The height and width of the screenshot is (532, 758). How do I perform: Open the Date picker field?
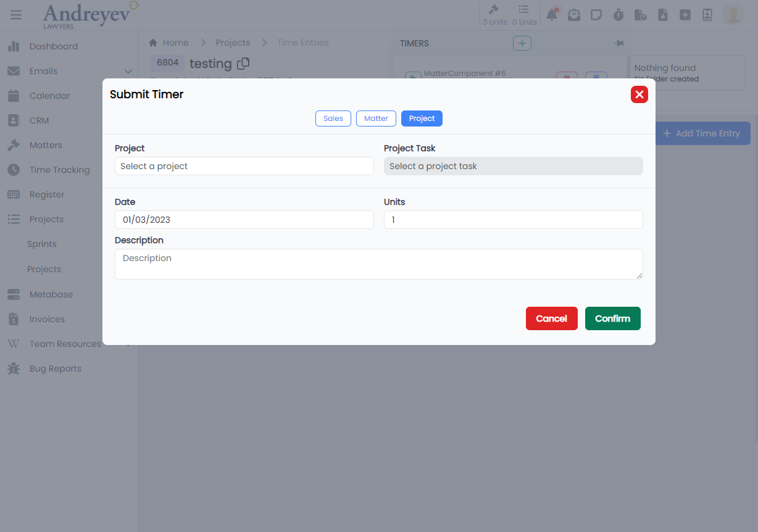click(x=244, y=220)
